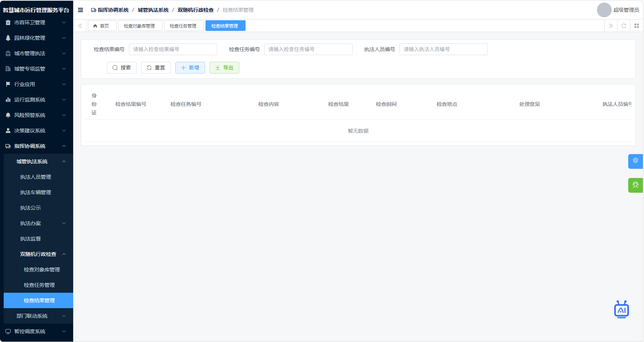Click the 重置 reset button
This screenshot has height=342, width=644.
[x=156, y=68]
